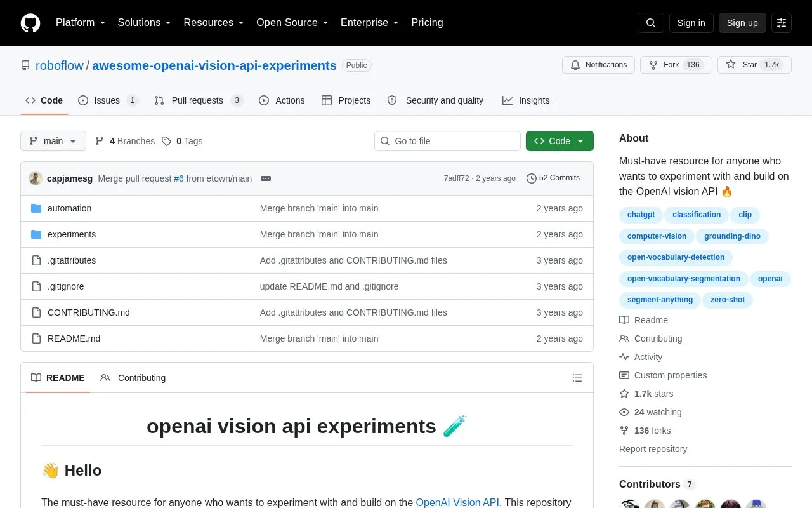Click the commit details ellipsis icon
Viewport: 812px width, 508px height.
pyautogui.click(x=266, y=178)
